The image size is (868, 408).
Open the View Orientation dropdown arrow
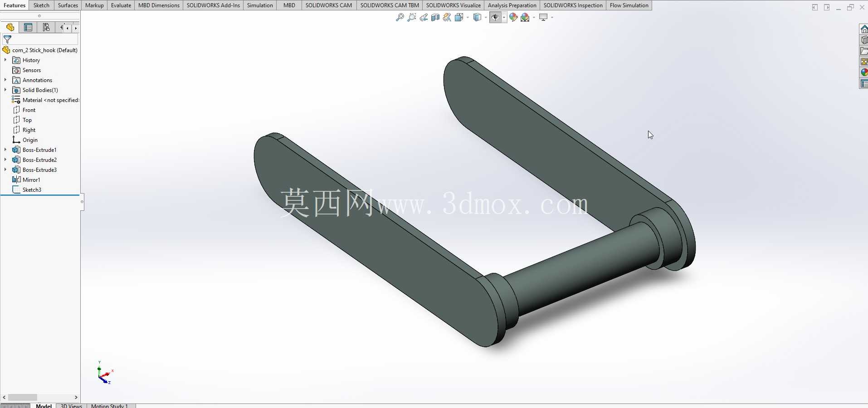pyautogui.click(x=468, y=17)
